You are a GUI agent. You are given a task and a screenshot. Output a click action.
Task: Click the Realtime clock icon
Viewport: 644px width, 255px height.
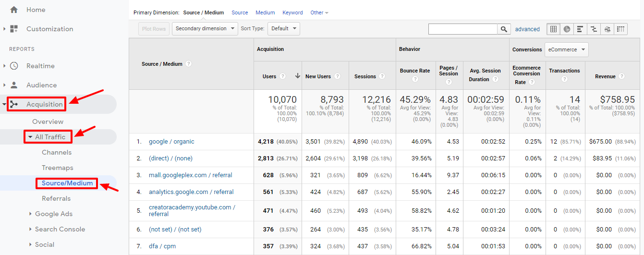pyautogui.click(x=14, y=66)
